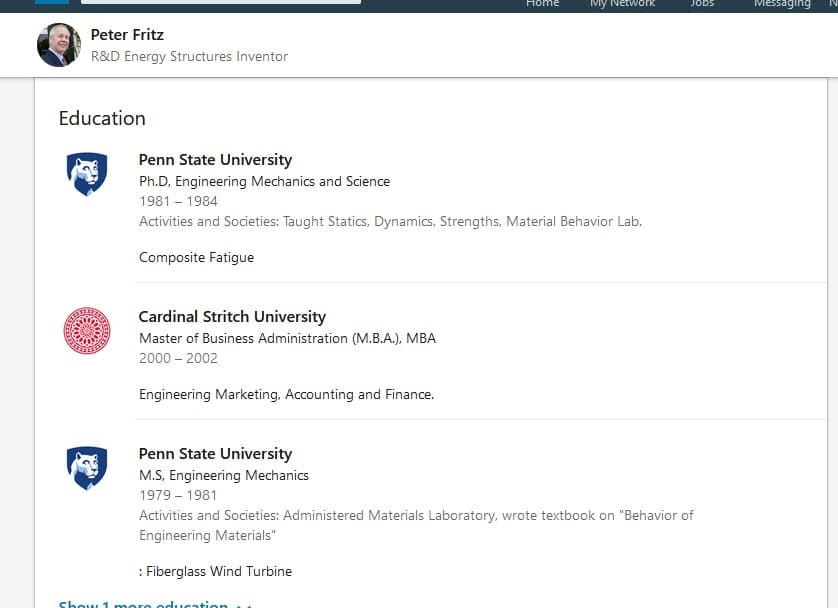The height and width of the screenshot is (608, 838).
Task: Open the Home tab in the navigation bar
Action: [x=542, y=4]
